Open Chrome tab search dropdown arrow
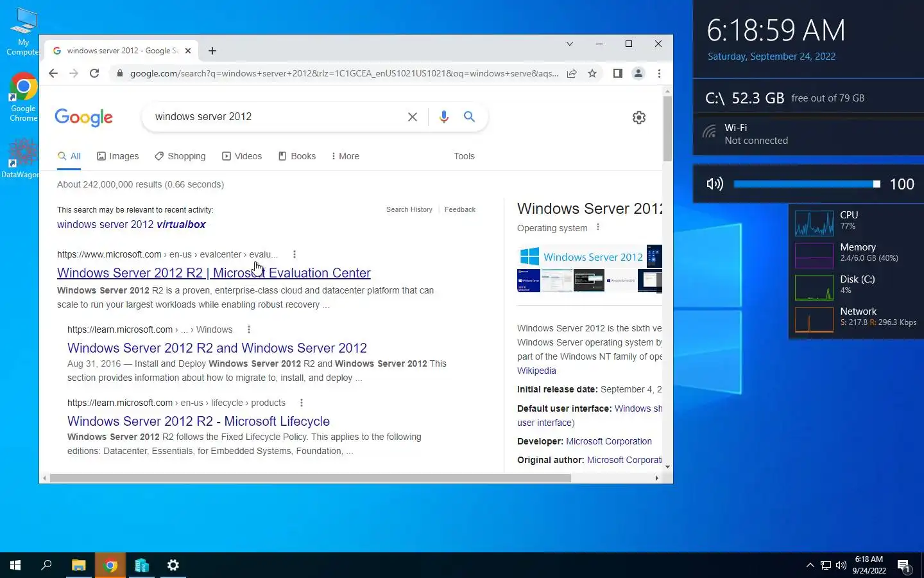 [569, 44]
